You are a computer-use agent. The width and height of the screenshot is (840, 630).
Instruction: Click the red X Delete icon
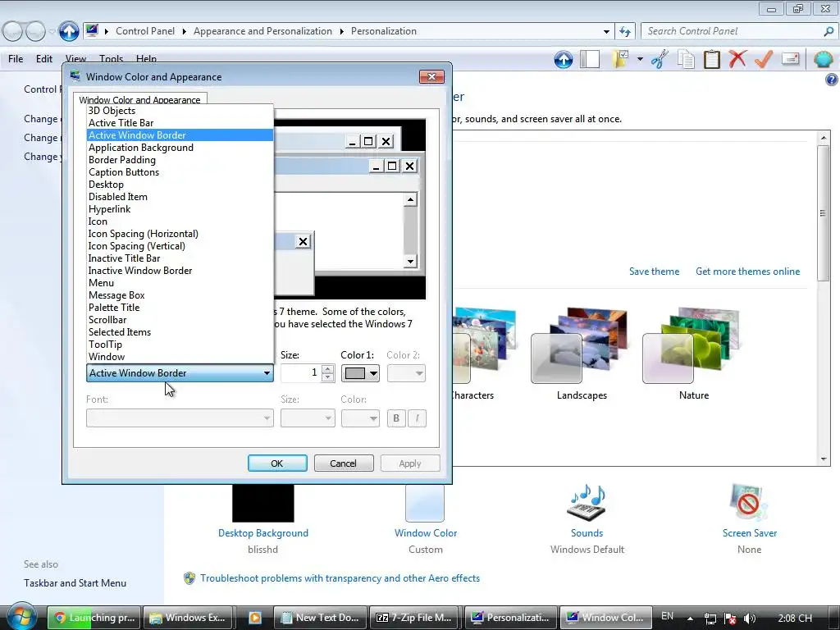pyautogui.click(x=737, y=59)
